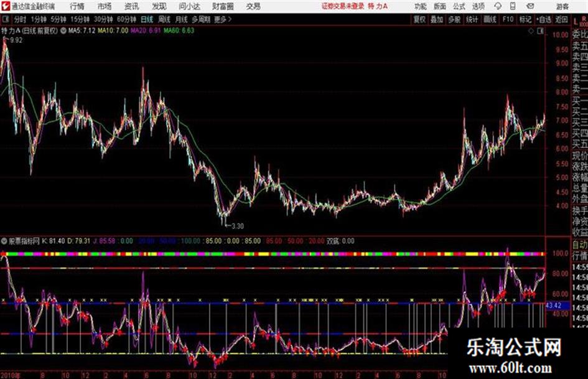Open the 发现 menu
Image resolution: width=588 pixels, height=379 pixels.
(x=159, y=6)
